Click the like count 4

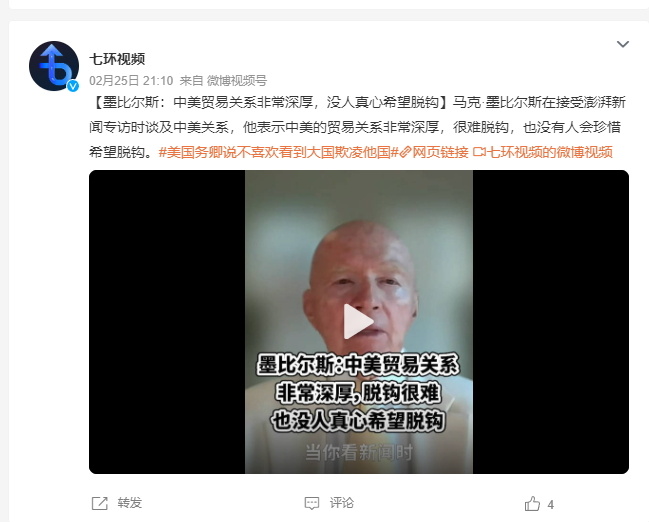(550, 505)
